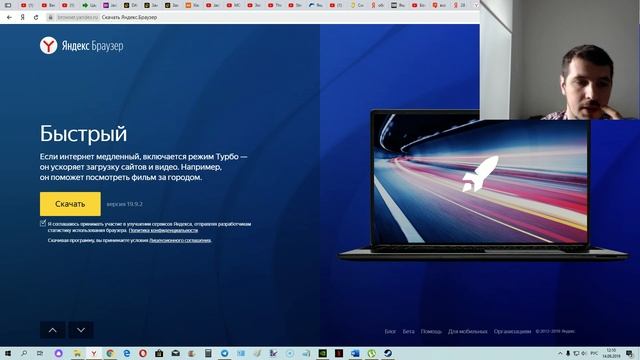
Task: Switch to the green arrow tab
Action: (89, 5)
